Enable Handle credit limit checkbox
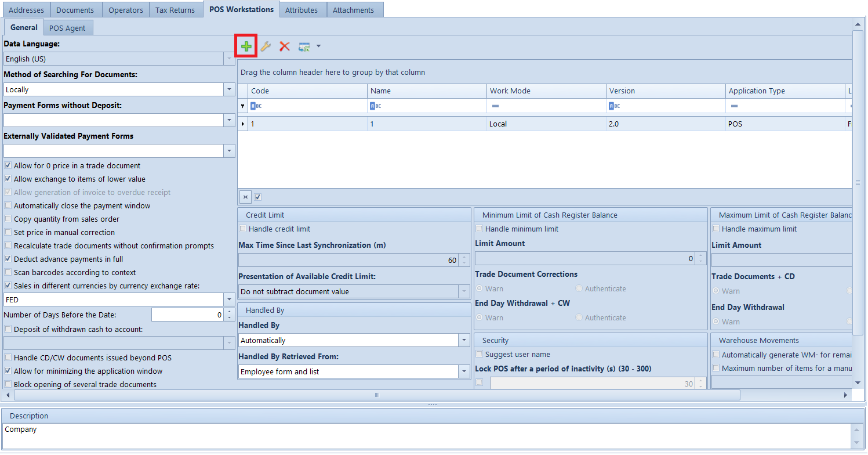This screenshot has width=868, height=455. 244,229
